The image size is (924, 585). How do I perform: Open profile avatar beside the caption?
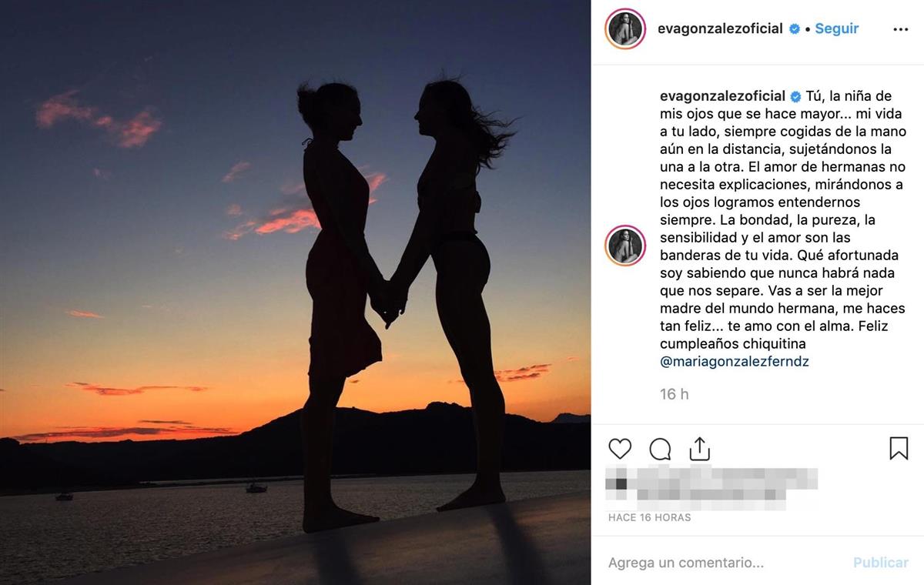(x=625, y=246)
